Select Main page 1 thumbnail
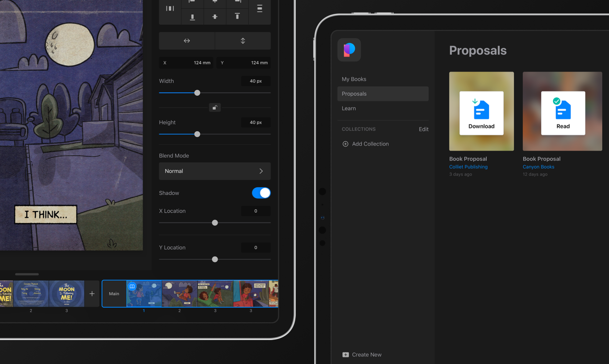Viewport: 609px width, 364px height. point(144,294)
